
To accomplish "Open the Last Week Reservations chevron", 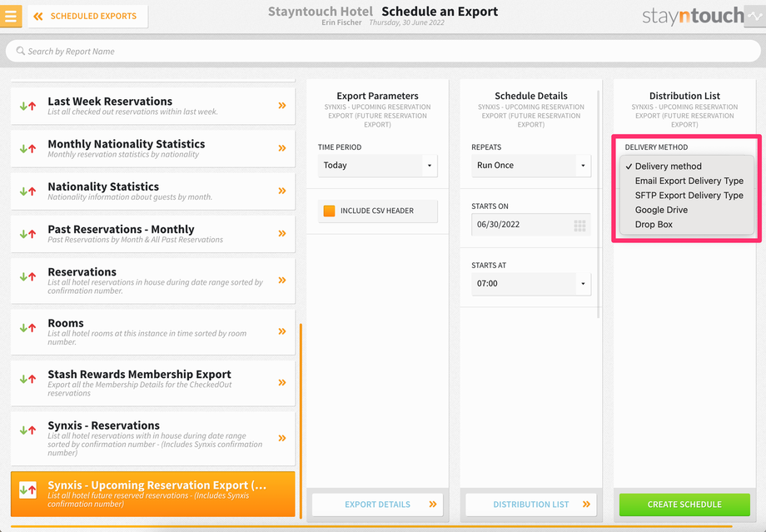I will 282,106.
